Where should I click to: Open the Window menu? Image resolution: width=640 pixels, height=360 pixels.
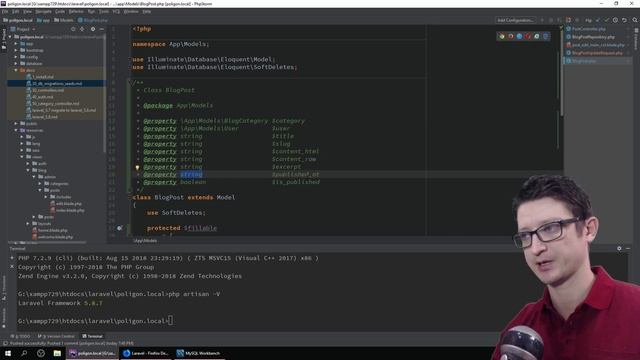tap(131, 12)
